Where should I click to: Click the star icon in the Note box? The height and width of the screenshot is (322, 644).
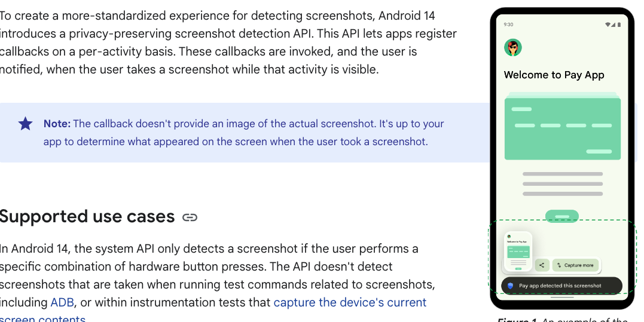[26, 124]
